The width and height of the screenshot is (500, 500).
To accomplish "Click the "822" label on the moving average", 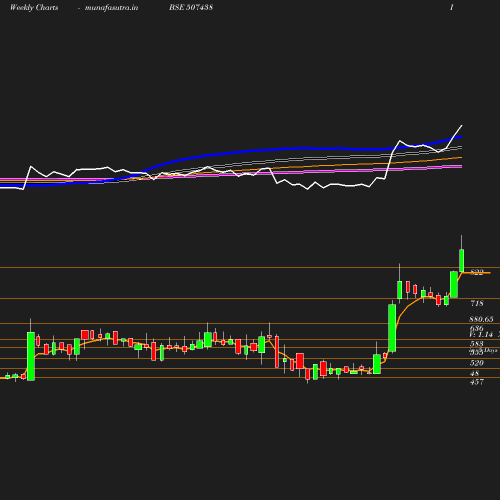I will (477, 273).
